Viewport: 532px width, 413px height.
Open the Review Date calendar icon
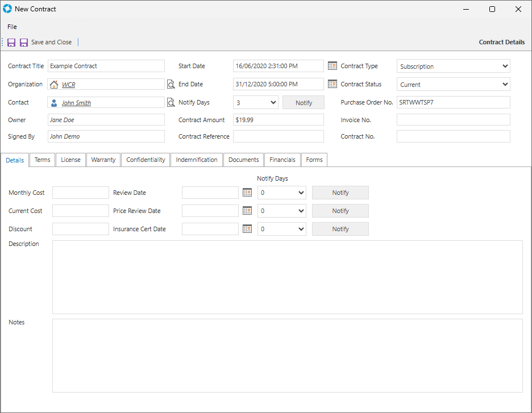(247, 193)
